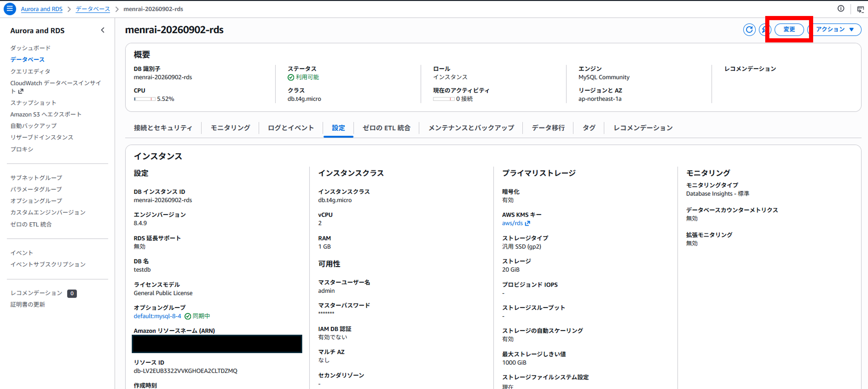Select the 設定 tab
The width and height of the screenshot is (868, 389).
[x=338, y=128]
